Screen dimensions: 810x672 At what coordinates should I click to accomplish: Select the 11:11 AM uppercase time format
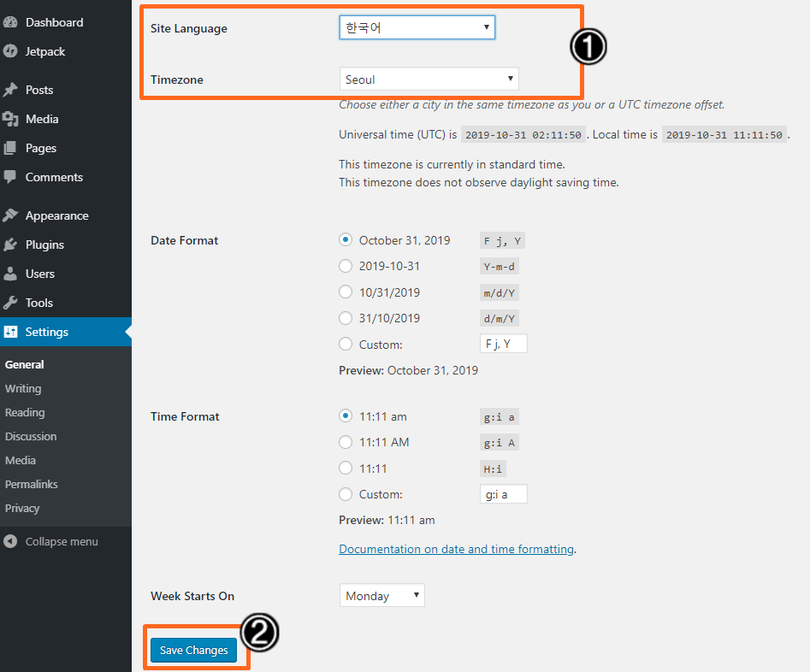click(346, 442)
